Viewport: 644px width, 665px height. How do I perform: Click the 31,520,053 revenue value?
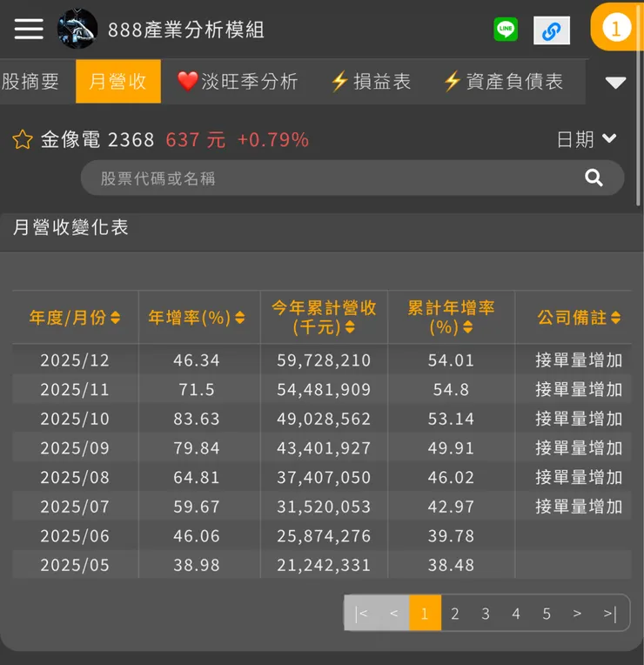pyautogui.click(x=324, y=507)
